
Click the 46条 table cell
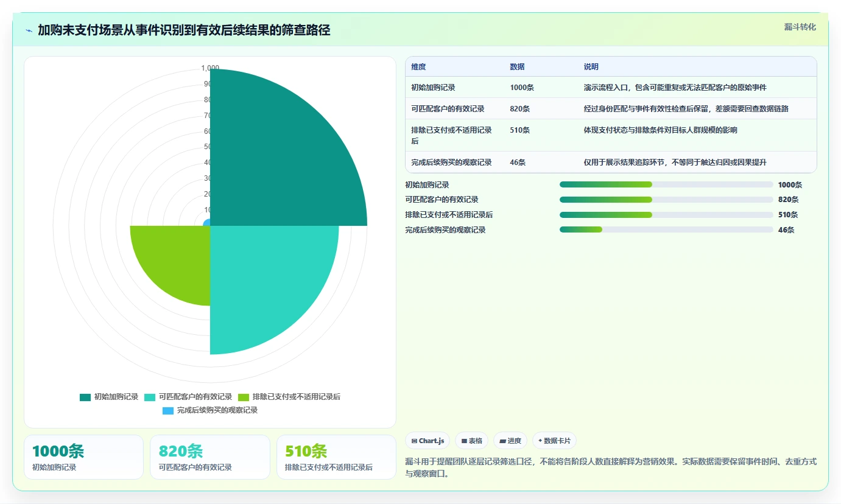point(541,163)
